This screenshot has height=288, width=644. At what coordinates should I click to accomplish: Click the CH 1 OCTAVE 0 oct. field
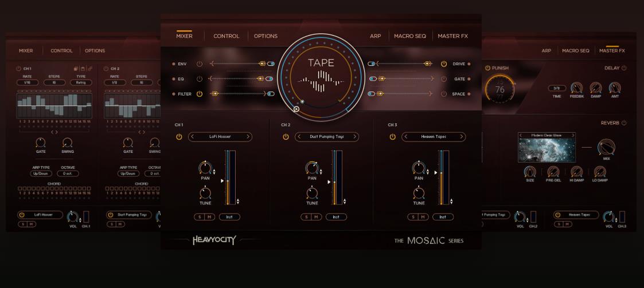[x=68, y=173]
